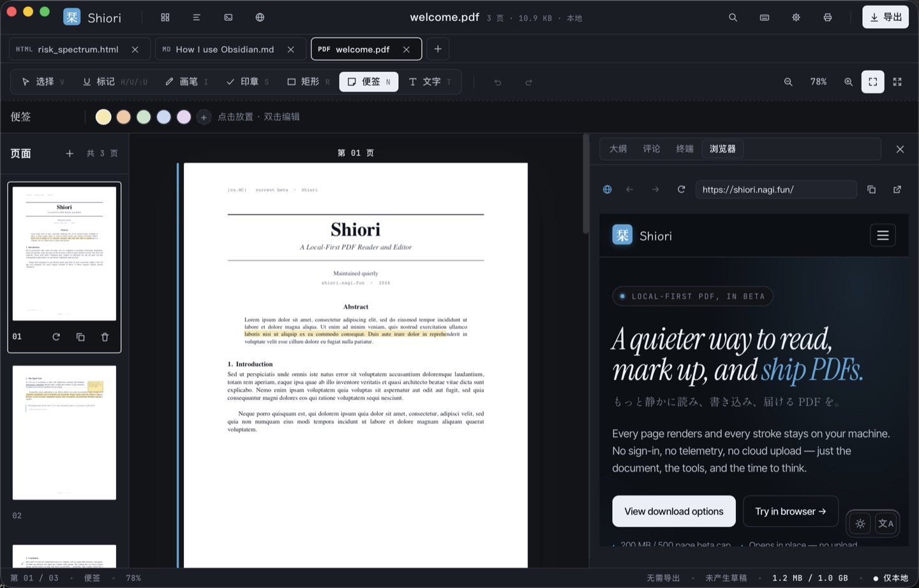Click the URL address field
The height and width of the screenshot is (588, 919).
tap(776, 189)
